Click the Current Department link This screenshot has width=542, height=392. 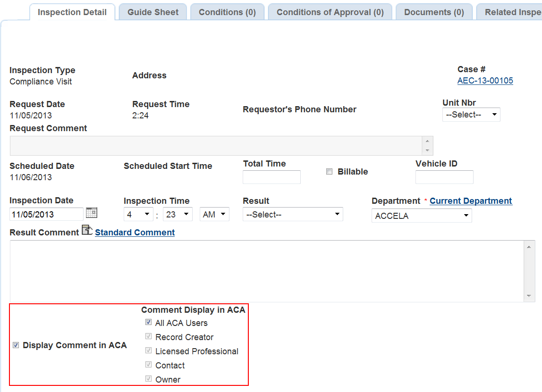coord(470,201)
